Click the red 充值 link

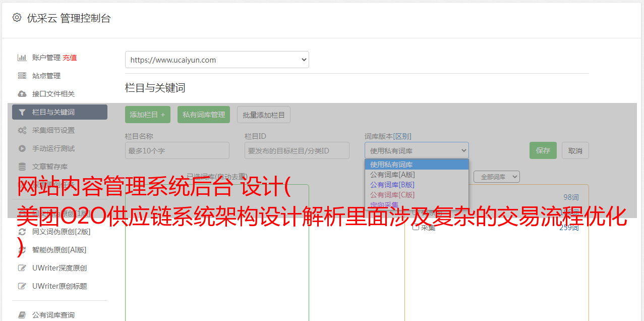[x=70, y=58]
